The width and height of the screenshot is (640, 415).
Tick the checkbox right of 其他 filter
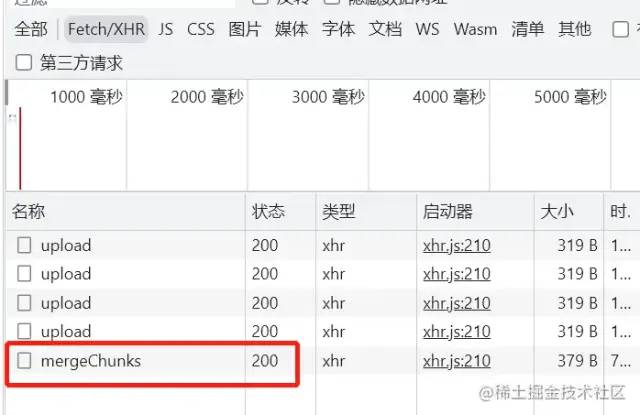[x=620, y=29]
